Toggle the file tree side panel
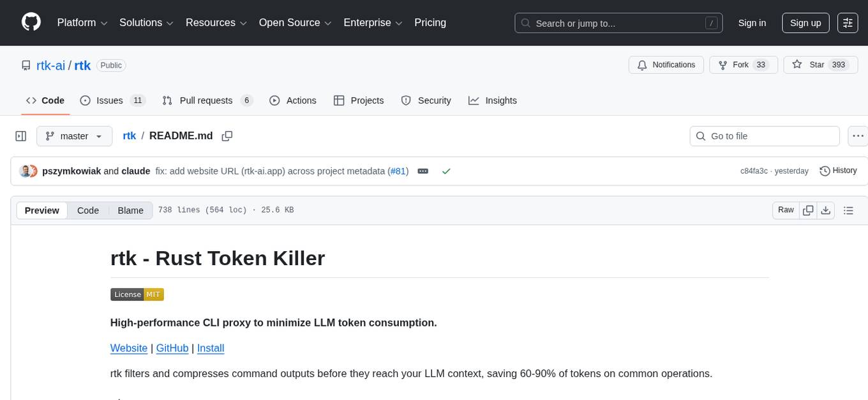The height and width of the screenshot is (400, 868). (x=20, y=135)
